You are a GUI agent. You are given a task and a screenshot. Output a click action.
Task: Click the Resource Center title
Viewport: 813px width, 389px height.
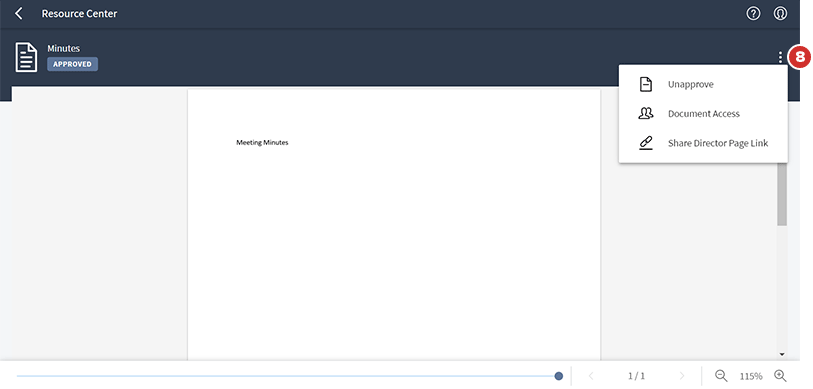[79, 13]
